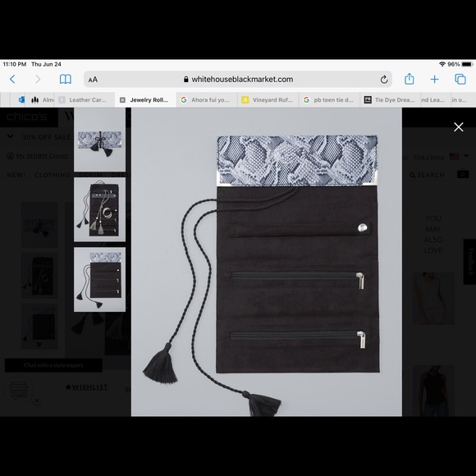Switch to the Ahora fui yo... tab

[207, 100]
